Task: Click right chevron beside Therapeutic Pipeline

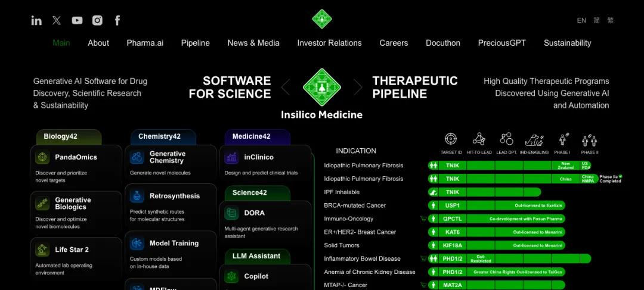Action: point(358,87)
